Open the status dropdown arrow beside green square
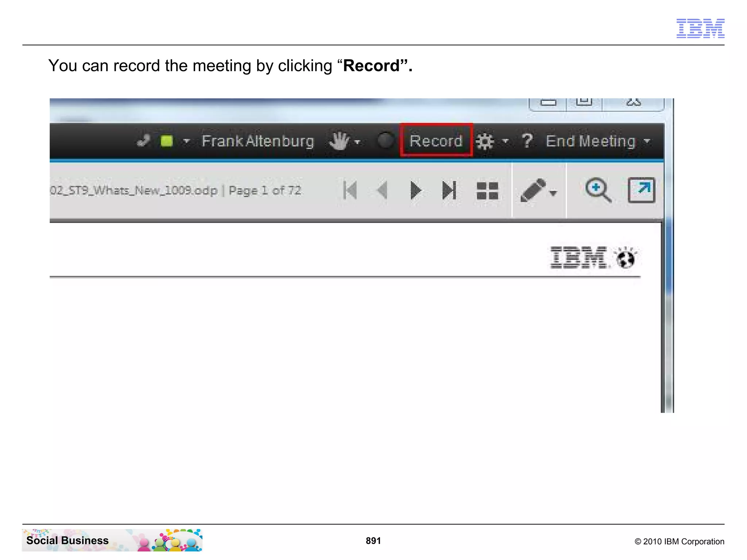Viewport: 747px width, 560px height. pos(186,141)
